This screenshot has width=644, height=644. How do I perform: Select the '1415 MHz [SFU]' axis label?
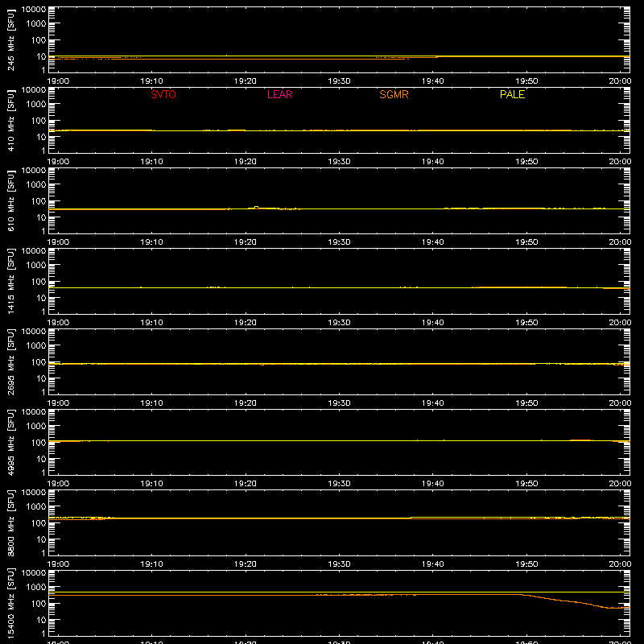tap(10, 281)
